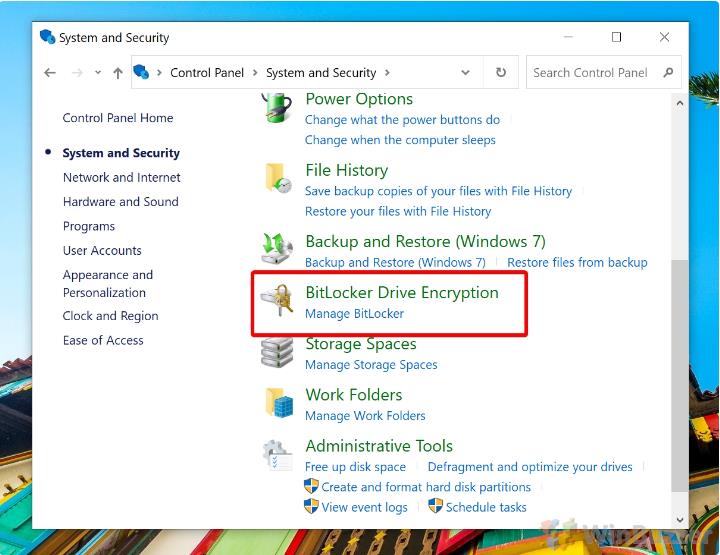Click Save backup copies of your files
This screenshot has height=555, width=720.
click(439, 191)
